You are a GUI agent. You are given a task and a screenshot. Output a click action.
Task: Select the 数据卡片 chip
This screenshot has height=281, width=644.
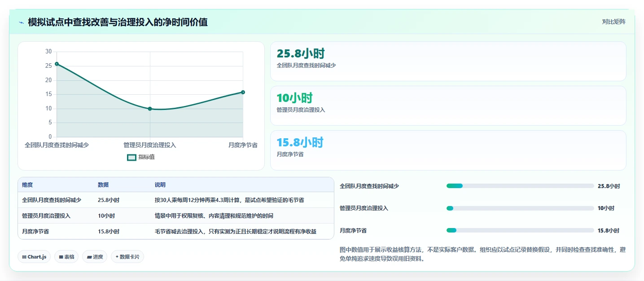[x=127, y=257]
